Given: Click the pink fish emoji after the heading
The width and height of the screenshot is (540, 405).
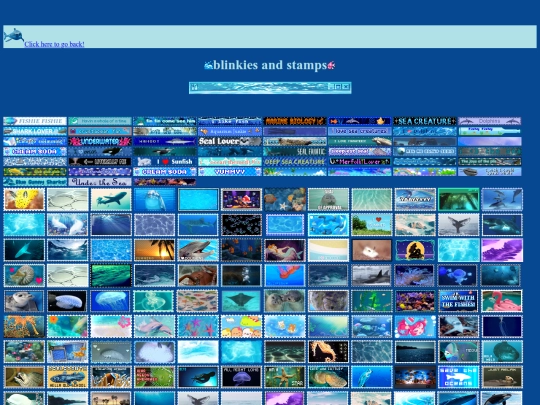Looking at the screenshot, I should point(331,65).
